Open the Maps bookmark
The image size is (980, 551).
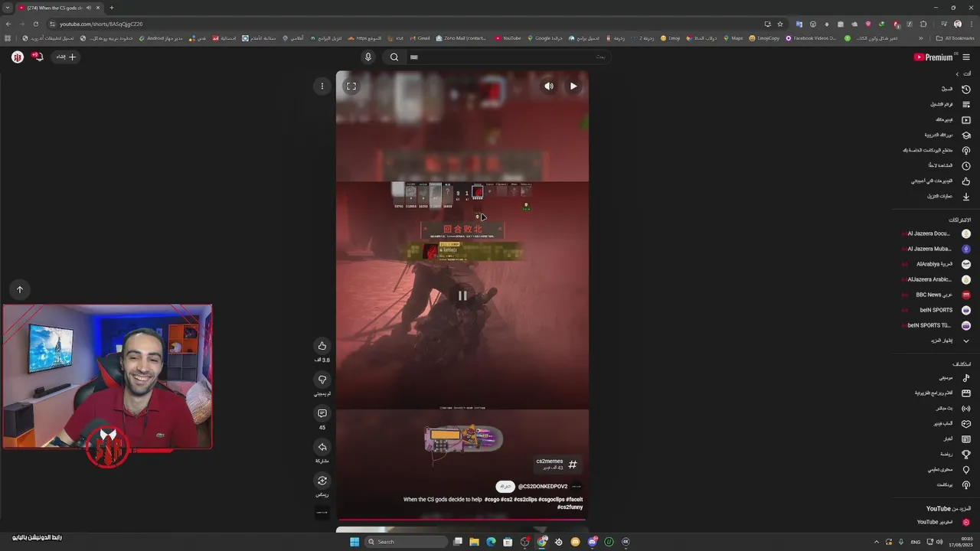(x=733, y=38)
